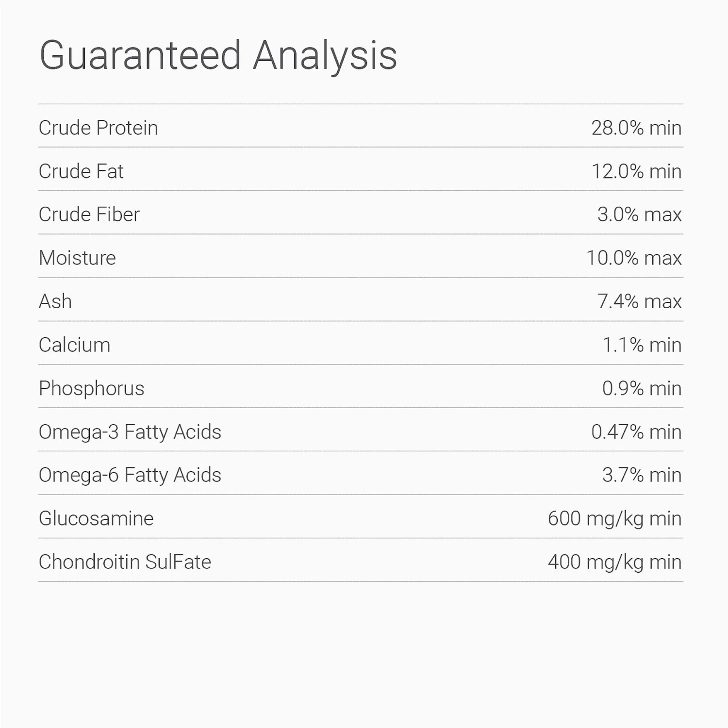Click the Crude Fat label
Image resolution: width=728 pixels, height=728 pixels.
coord(81,171)
